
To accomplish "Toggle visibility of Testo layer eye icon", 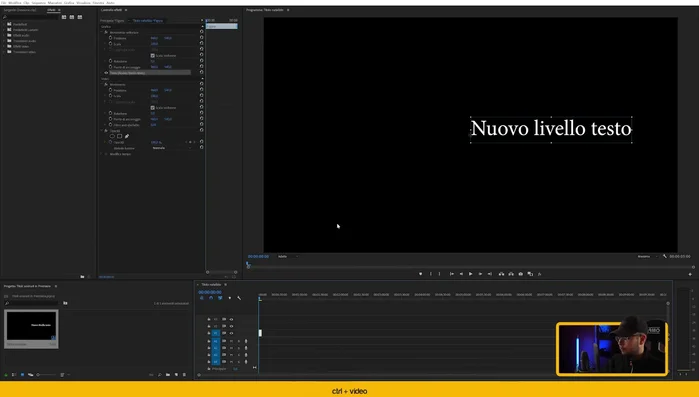I will pyautogui.click(x=106, y=73).
